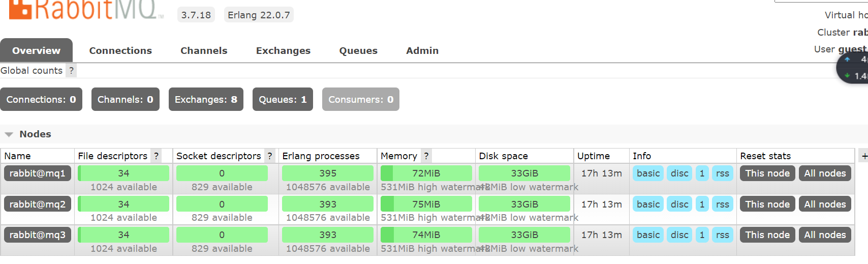Image resolution: width=868 pixels, height=264 pixels.
Task: Switch to the Overview tab
Action: (x=36, y=50)
